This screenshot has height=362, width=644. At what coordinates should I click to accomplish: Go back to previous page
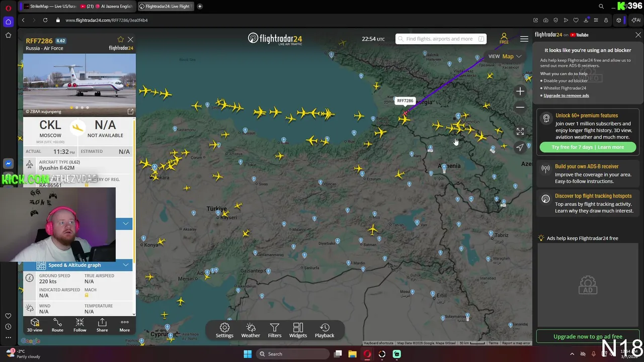coord(23,20)
